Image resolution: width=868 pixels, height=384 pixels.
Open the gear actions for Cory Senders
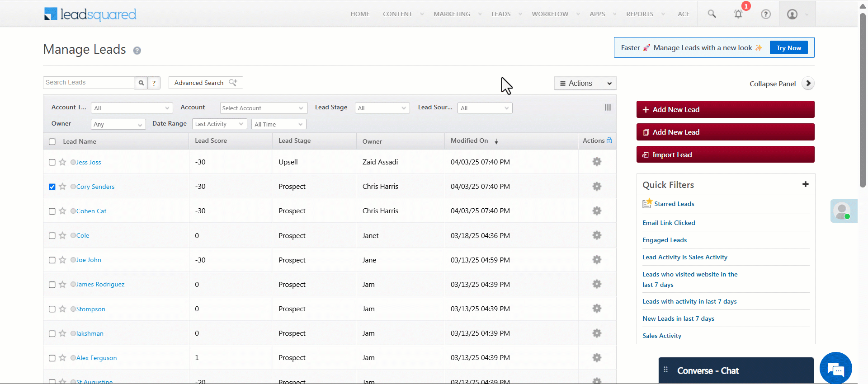[597, 186]
